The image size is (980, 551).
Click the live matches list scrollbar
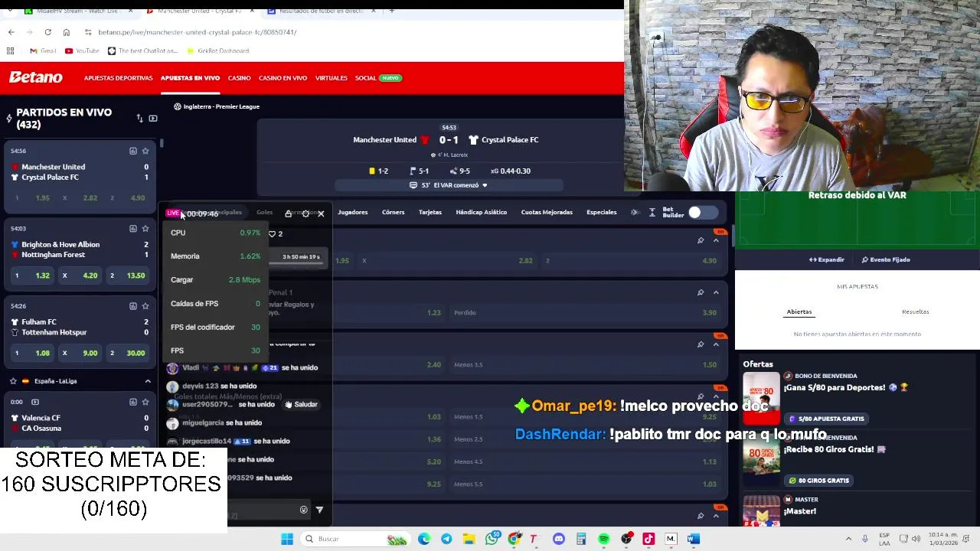click(161, 144)
